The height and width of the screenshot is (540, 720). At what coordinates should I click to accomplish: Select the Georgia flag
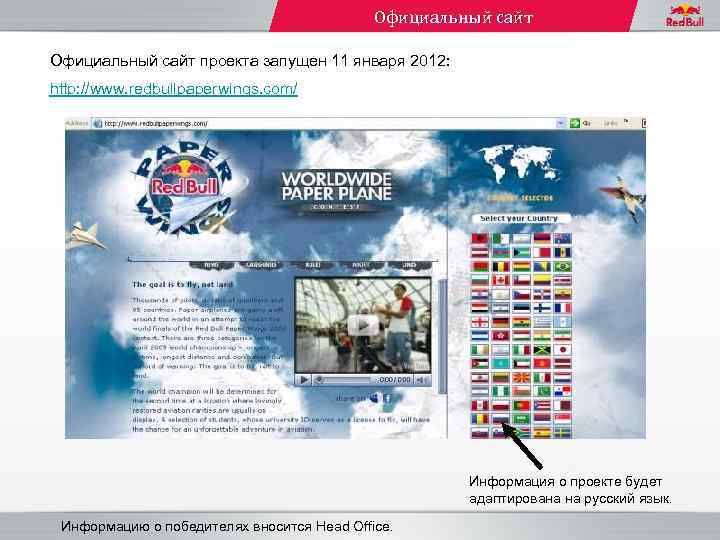point(480,322)
